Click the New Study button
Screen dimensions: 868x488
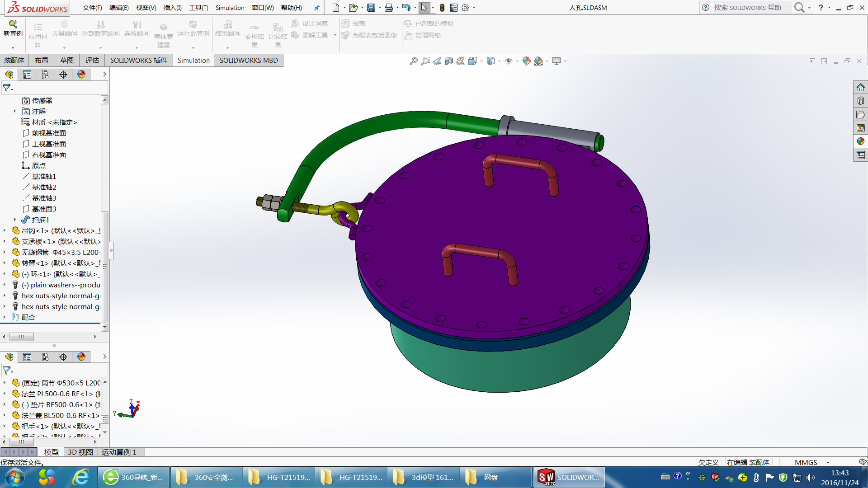[13, 28]
